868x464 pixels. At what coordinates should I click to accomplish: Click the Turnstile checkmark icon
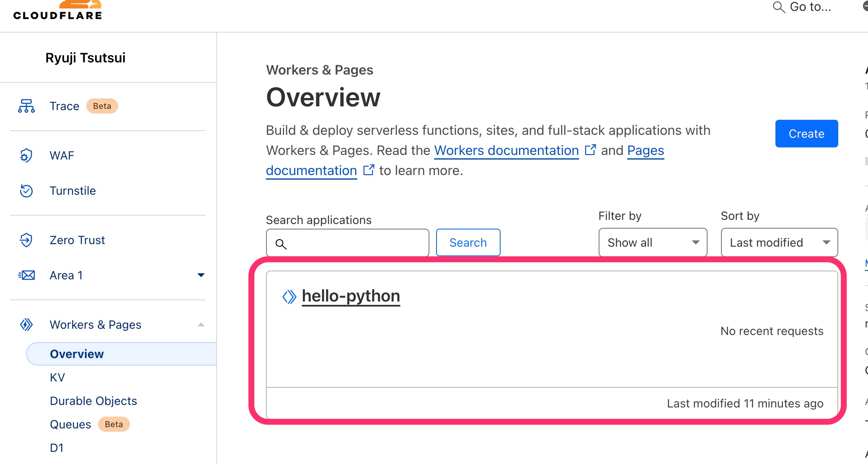(26, 191)
